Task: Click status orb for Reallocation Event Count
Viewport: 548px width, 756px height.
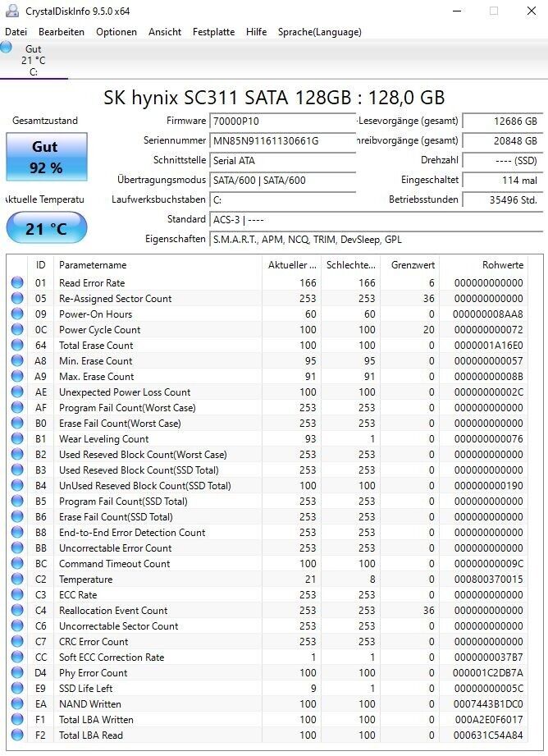Action: (x=17, y=610)
